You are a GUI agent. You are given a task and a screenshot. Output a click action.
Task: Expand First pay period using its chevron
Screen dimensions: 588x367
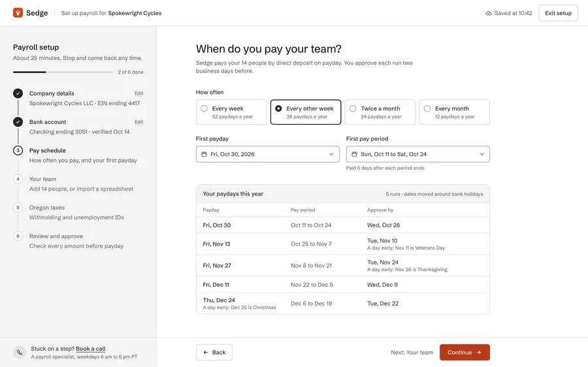click(x=482, y=154)
